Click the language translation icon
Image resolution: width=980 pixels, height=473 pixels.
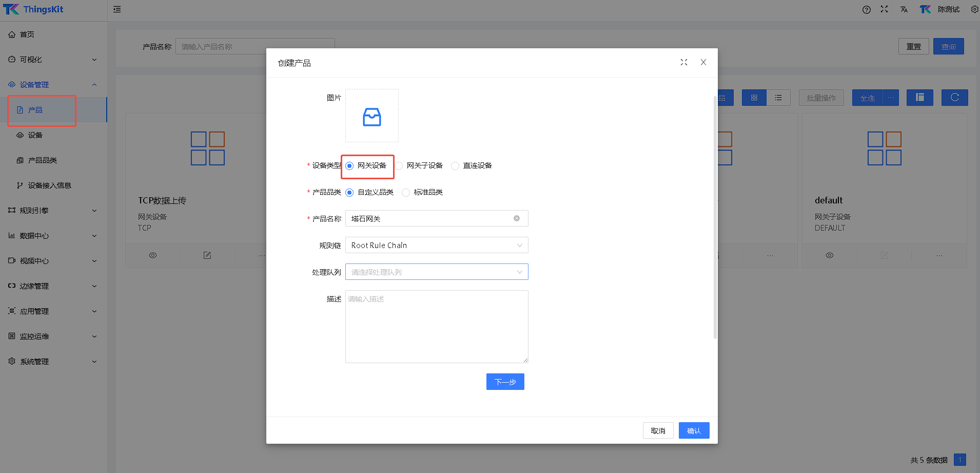pos(904,9)
